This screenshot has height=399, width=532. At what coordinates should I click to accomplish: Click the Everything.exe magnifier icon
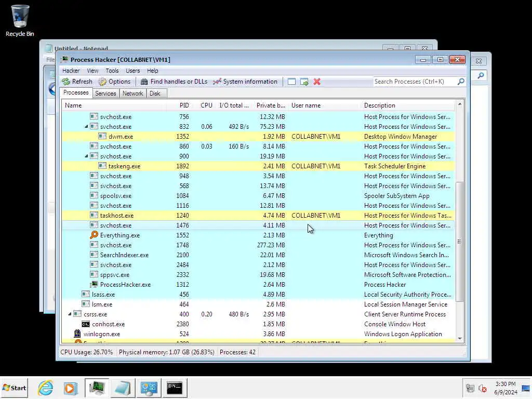(94, 235)
